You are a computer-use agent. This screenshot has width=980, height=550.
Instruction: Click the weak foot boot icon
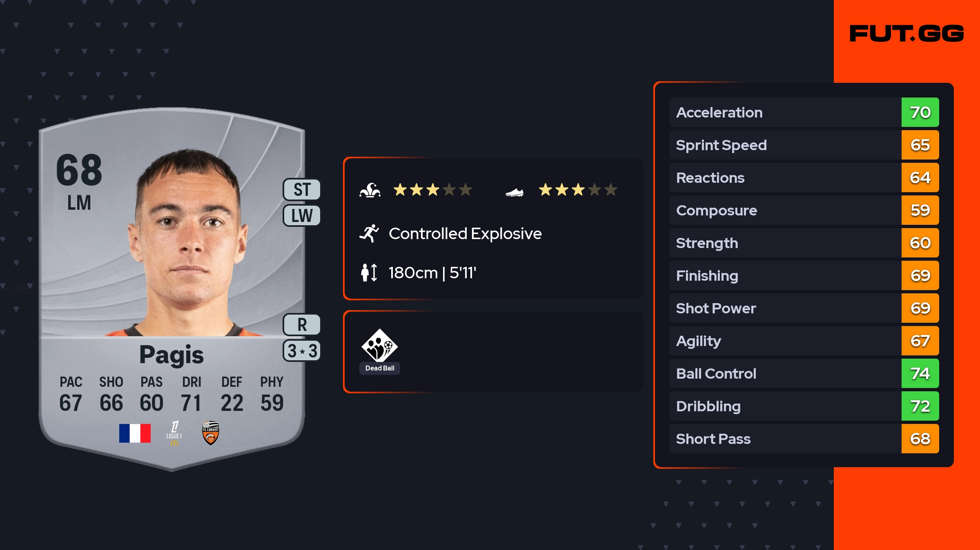pyautogui.click(x=514, y=192)
